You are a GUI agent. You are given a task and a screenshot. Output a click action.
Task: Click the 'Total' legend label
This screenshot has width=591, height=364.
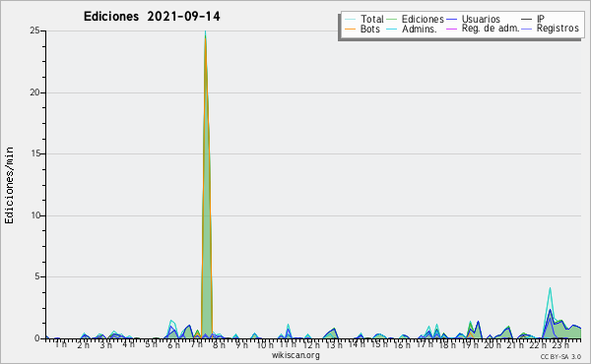click(x=372, y=19)
